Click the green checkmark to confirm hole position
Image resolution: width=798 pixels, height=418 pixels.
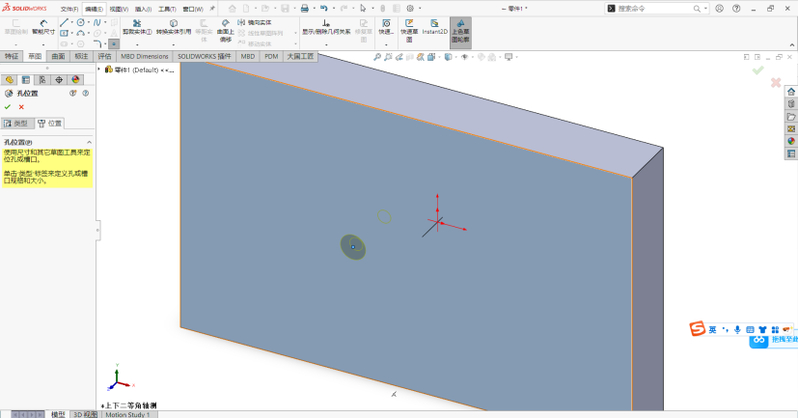click(8, 107)
